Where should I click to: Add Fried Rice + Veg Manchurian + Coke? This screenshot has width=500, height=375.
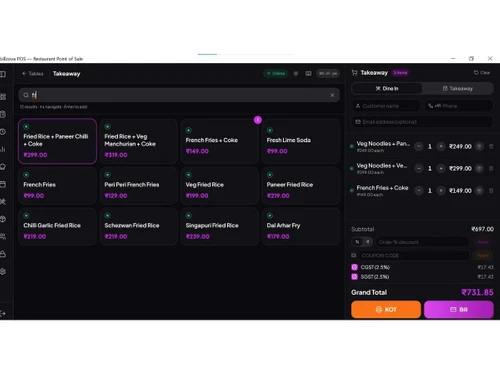click(x=138, y=141)
